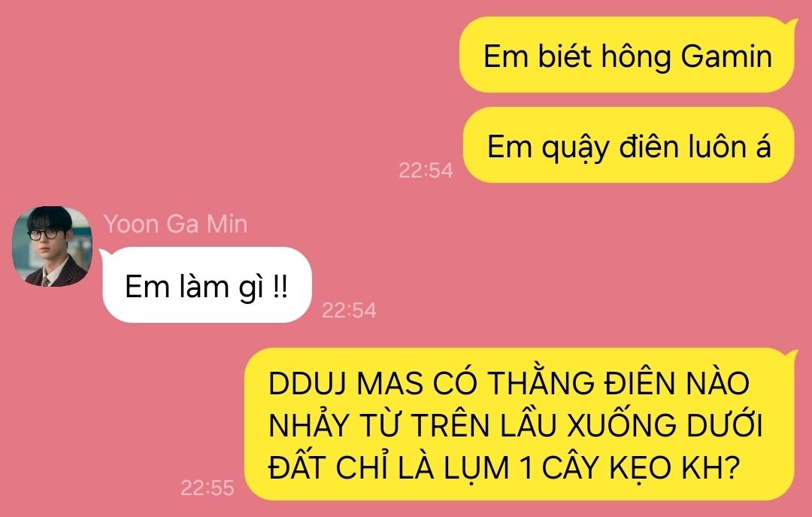Tap the white "Em làm gì !!" bubble
The width and height of the screenshot is (812, 517).
(x=208, y=285)
